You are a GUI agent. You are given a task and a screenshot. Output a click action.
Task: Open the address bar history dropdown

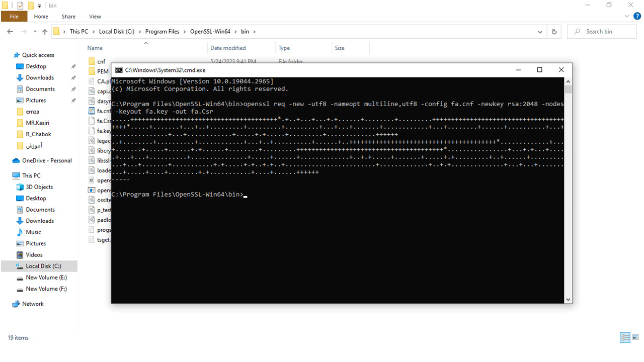(x=540, y=32)
